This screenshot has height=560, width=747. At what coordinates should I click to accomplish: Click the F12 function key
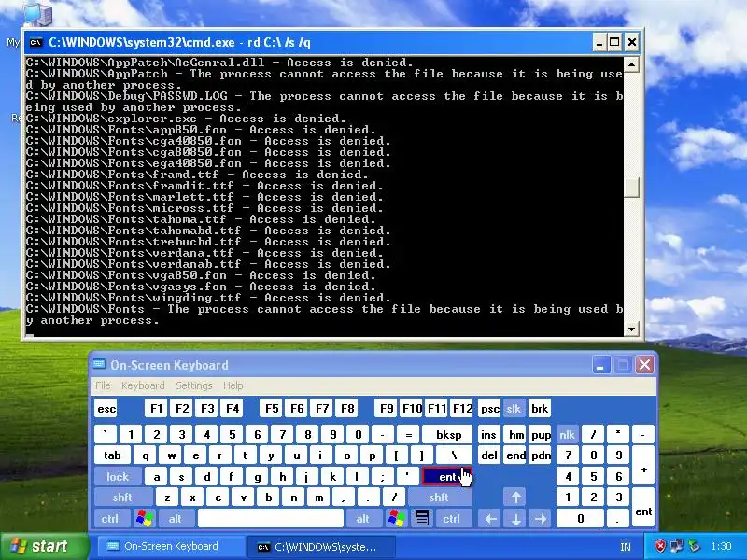pyautogui.click(x=462, y=409)
